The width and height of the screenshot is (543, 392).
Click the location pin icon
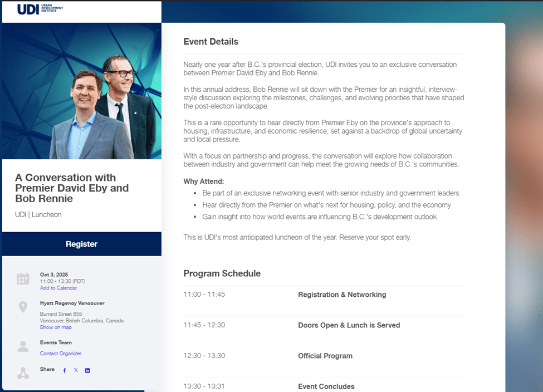point(23,307)
